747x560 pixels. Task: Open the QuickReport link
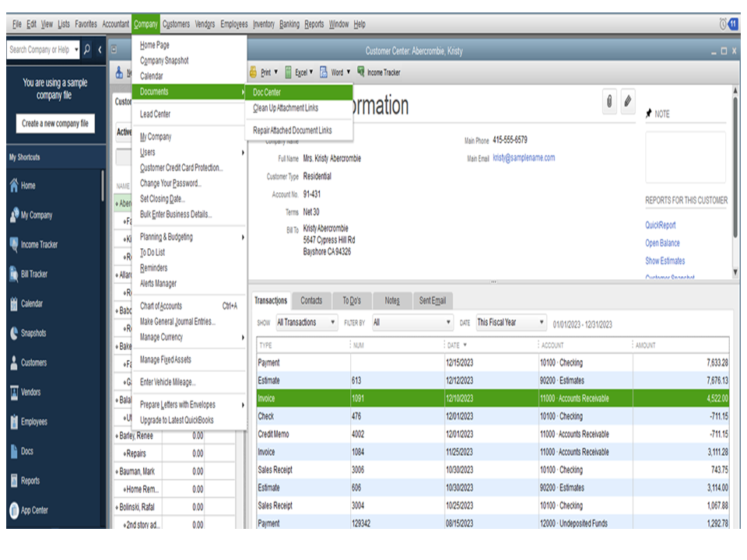[x=661, y=225]
